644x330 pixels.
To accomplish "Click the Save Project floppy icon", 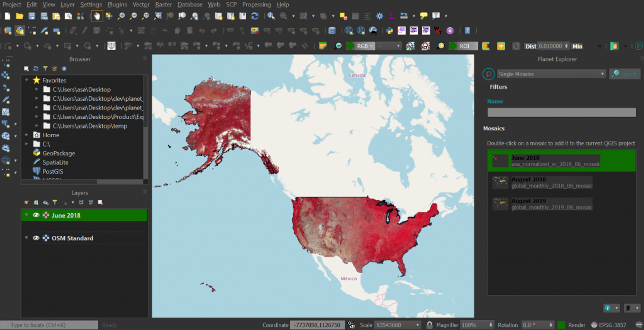I will pos(32,16).
